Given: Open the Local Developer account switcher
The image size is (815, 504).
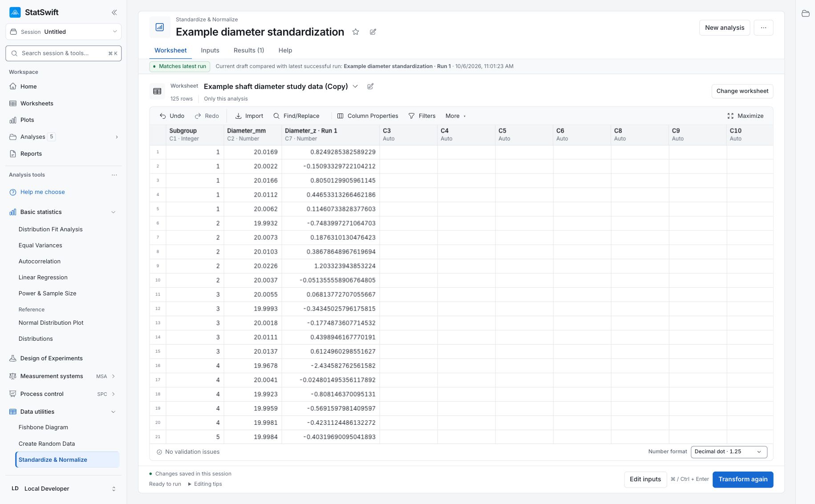Looking at the screenshot, I should click(63, 488).
